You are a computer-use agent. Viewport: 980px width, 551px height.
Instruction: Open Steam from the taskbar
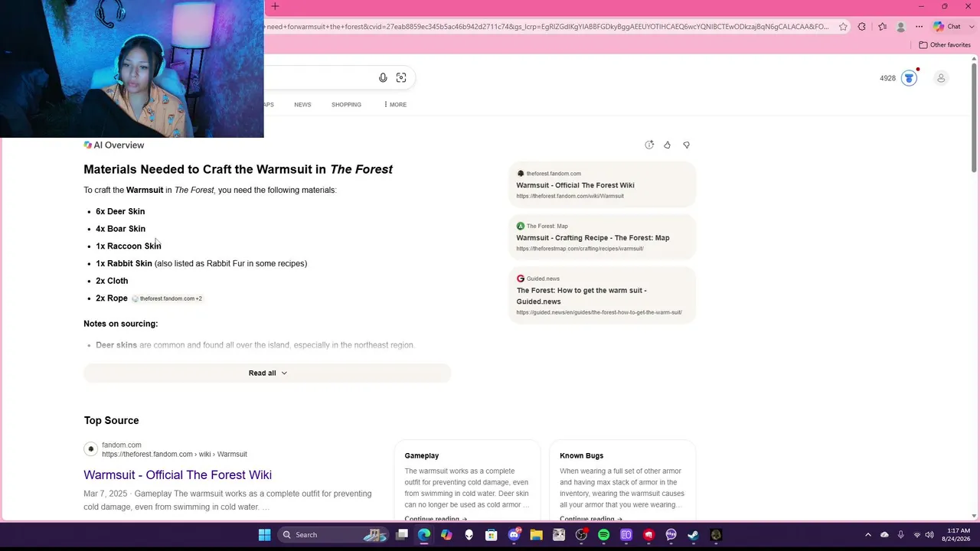[x=693, y=535]
